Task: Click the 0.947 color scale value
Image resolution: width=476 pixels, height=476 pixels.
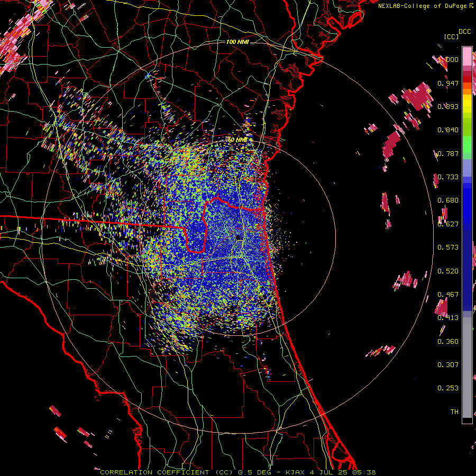Action: (x=448, y=83)
